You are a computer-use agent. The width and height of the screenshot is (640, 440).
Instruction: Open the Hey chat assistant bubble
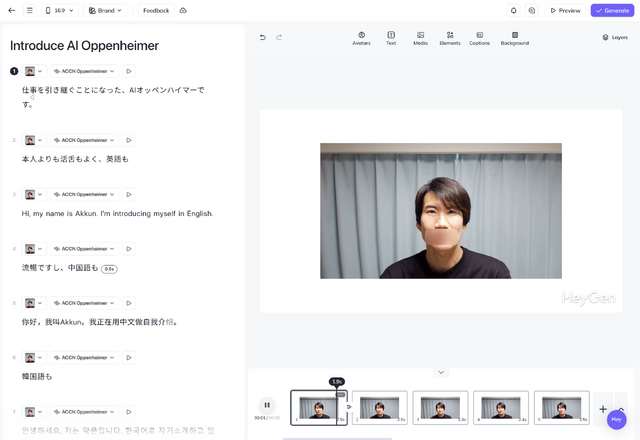[x=616, y=419]
